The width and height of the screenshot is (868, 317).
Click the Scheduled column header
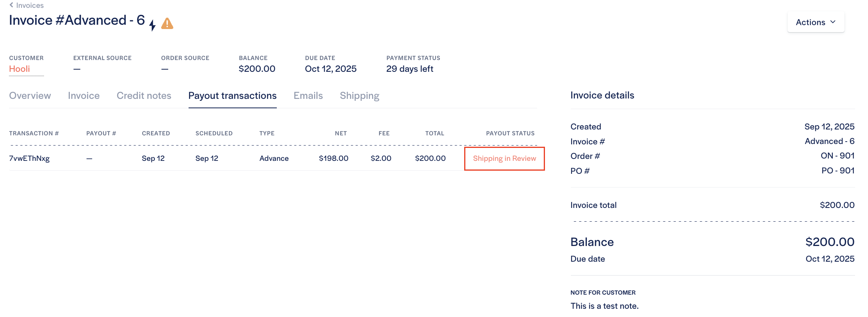[x=214, y=133]
